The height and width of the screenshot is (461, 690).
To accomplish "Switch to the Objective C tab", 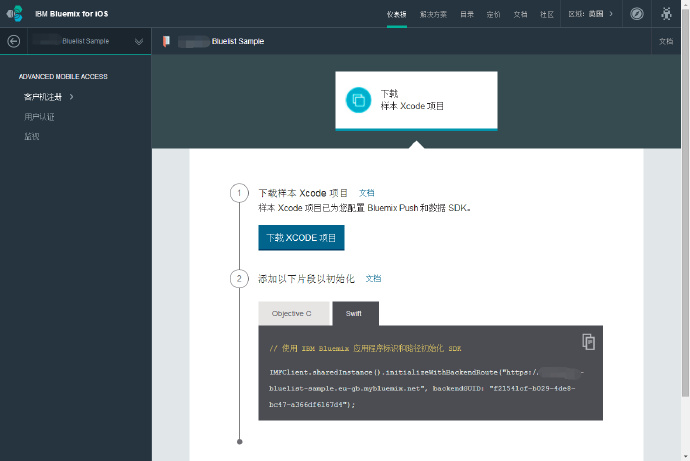I will [294, 314].
